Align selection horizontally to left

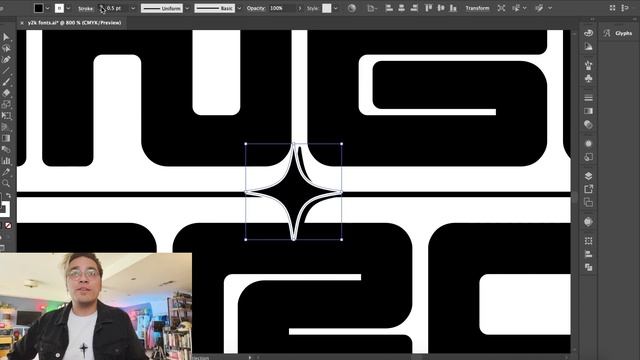pos(389,8)
